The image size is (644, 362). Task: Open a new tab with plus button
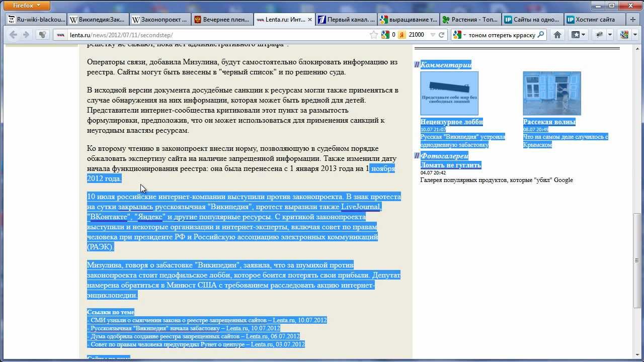[633, 20]
